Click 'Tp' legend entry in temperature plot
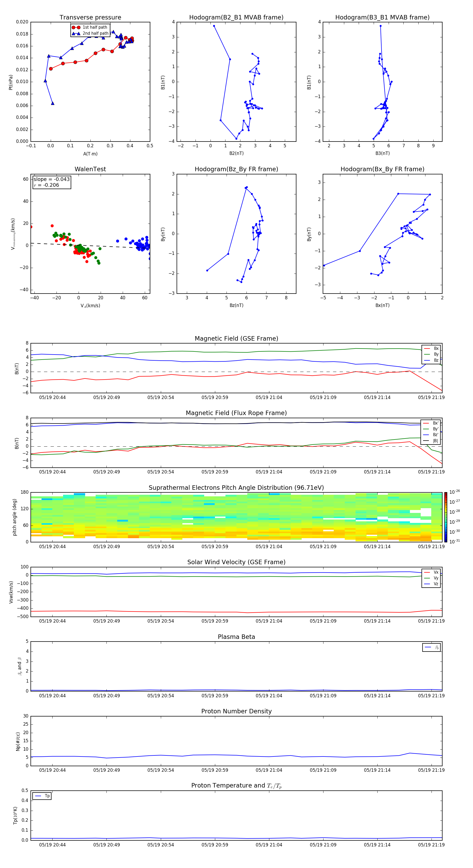This screenshot has width=473, height=868. click(42, 796)
